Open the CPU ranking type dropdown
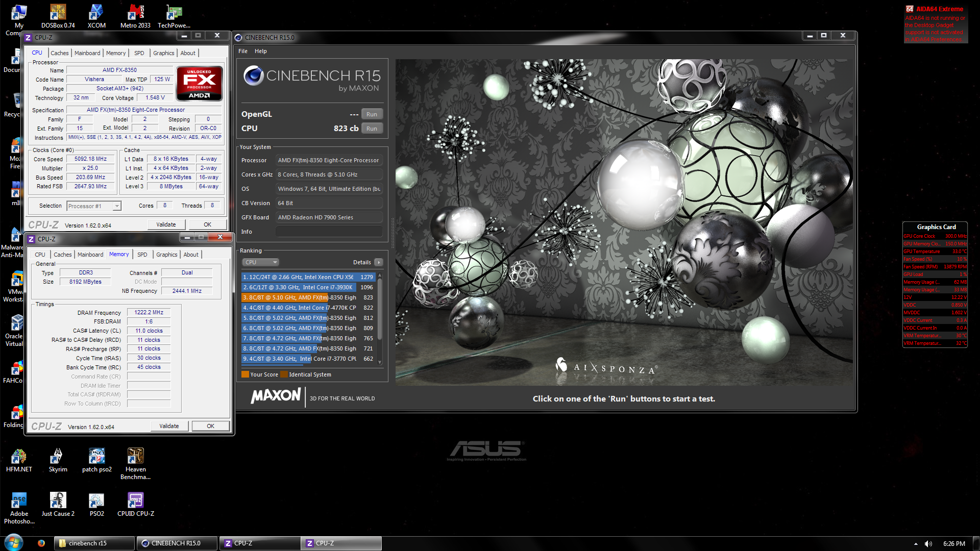This screenshot has height=551, width=980. pyautogui.click(x=260, y=262)
